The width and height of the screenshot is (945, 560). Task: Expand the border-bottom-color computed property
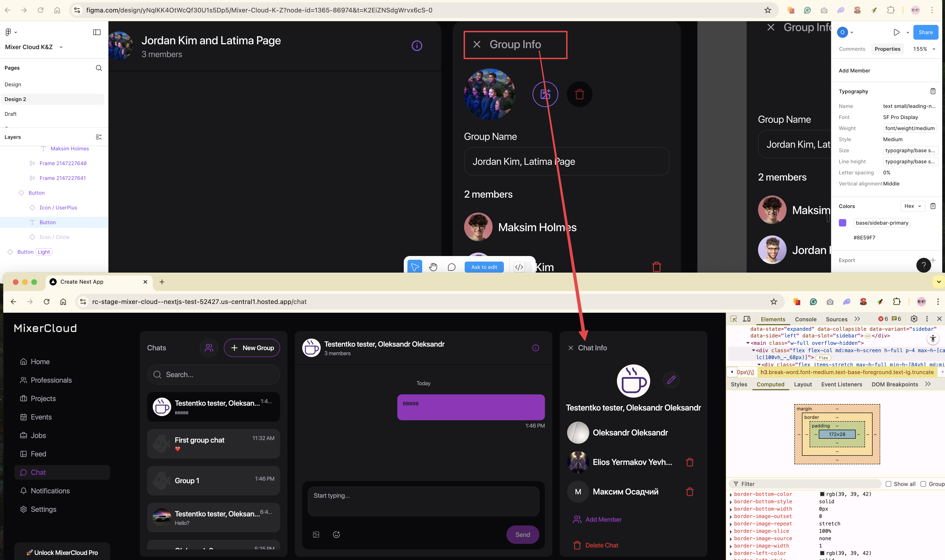click(x=731, y=494)
